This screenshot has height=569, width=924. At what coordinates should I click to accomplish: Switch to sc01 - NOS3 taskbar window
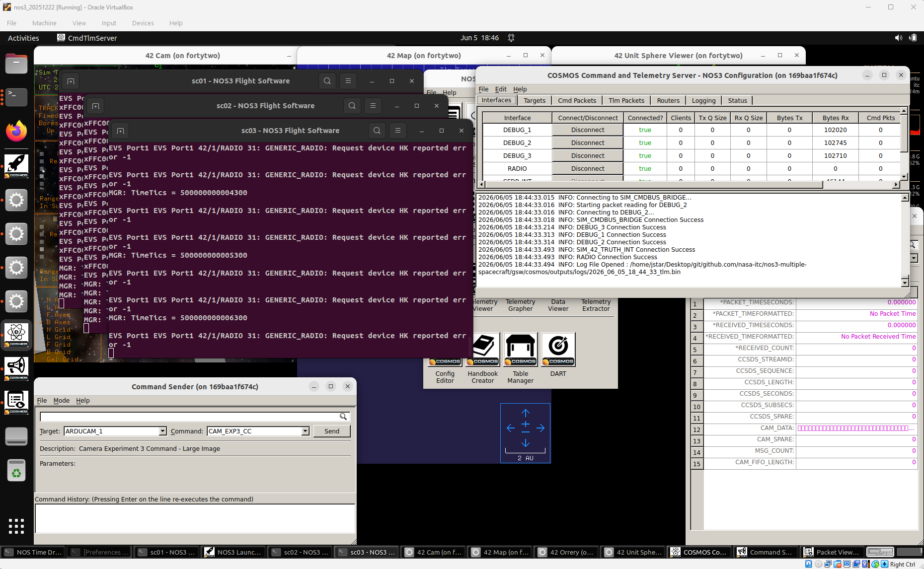coord(166,552)
